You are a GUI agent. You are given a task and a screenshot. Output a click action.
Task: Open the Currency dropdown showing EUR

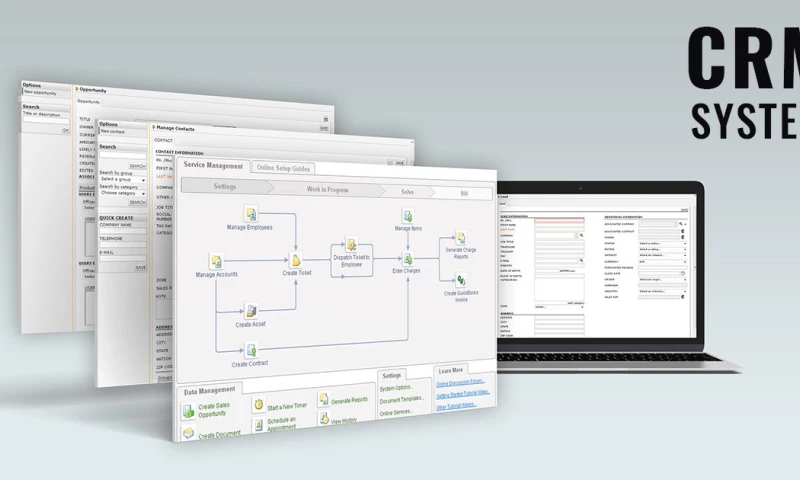click(x=662, y=262)
